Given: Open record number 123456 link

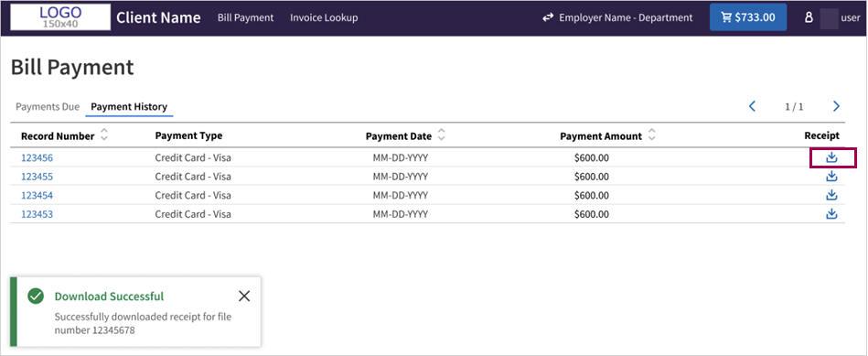Looking at the screenshot, I should click(x=38, y=158).
